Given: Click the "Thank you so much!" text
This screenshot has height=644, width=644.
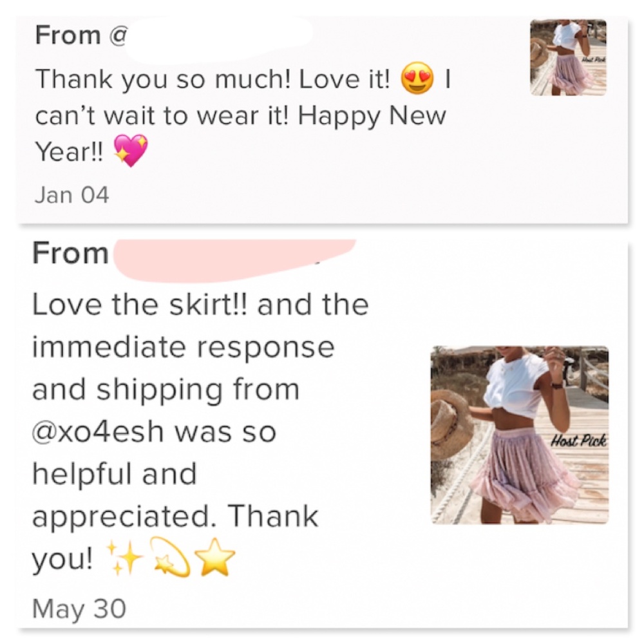Looking at the screenshot, I should coord(143,80).
